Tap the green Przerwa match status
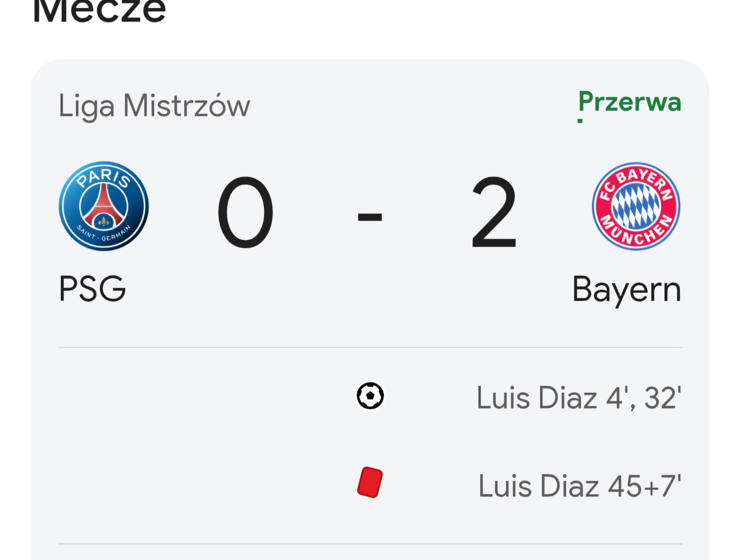The image size is (740, 560). 630,102
